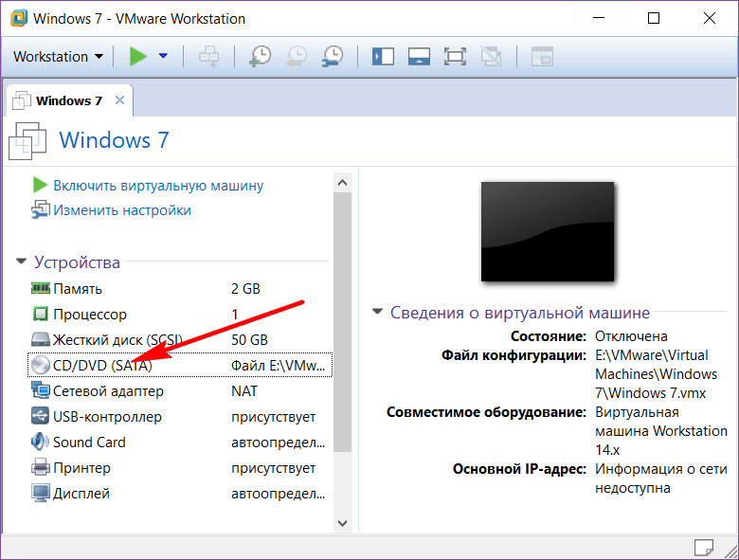The image size is (739, 560).
Task: Click the status bar message log icon
Action: [704, 548]
